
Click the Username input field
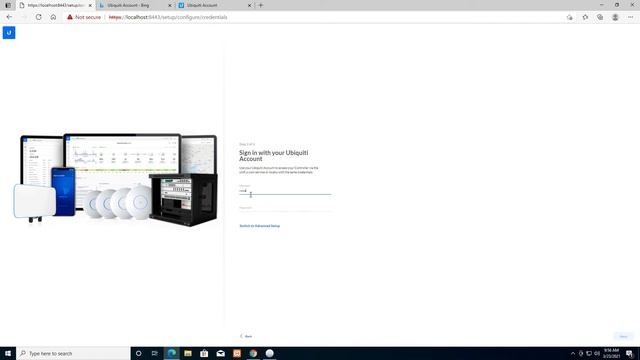pos(285,191)
